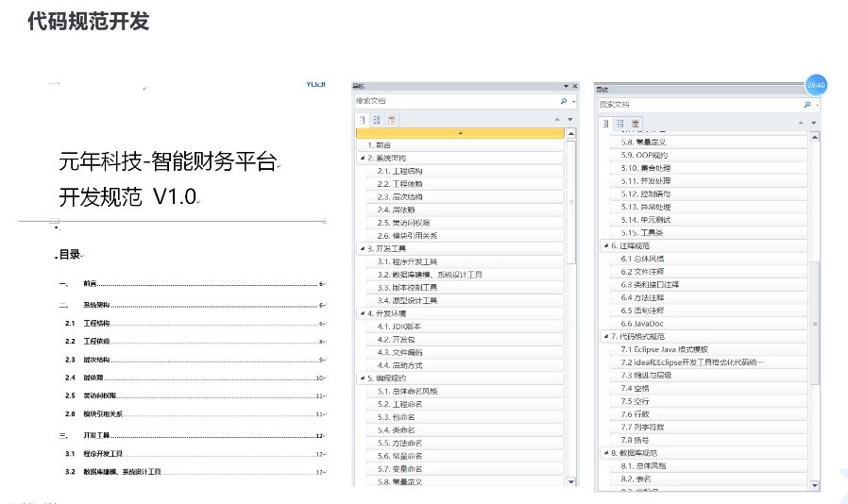The height and width of the screenshot is (504, 848).
Task: Click 3.1 程序开发工具 entry in document table of contents
Action: coord(195,454)
